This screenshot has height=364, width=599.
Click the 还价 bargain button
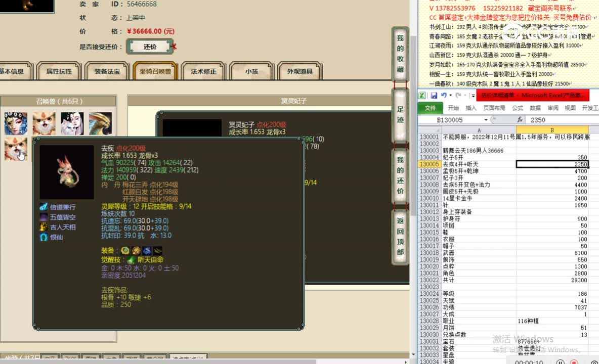click(x=150, y=47)
